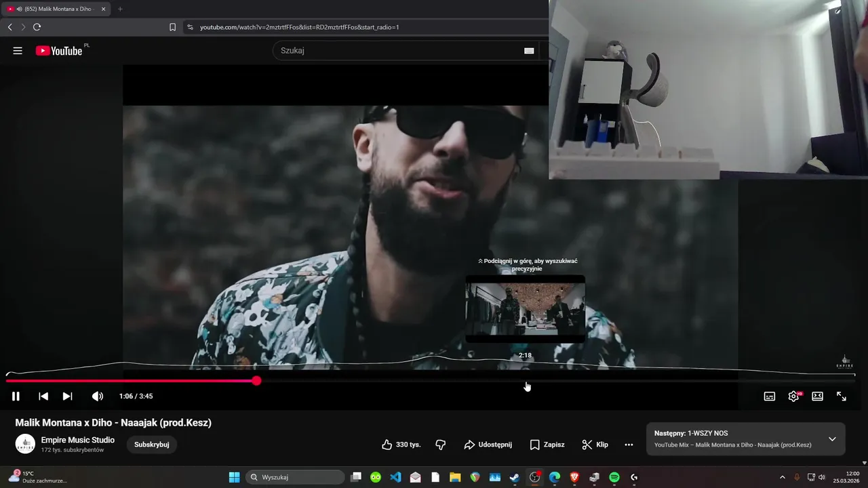Open the Mail app from taskbar
Viewport: 868px width, 488px height.
click(x=416, y=477)
